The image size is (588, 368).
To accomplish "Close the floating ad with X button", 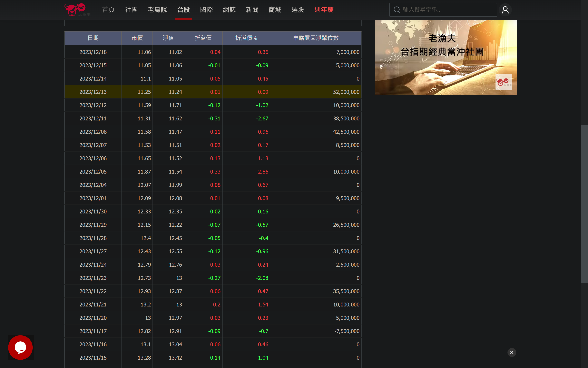I will [512, 352].
